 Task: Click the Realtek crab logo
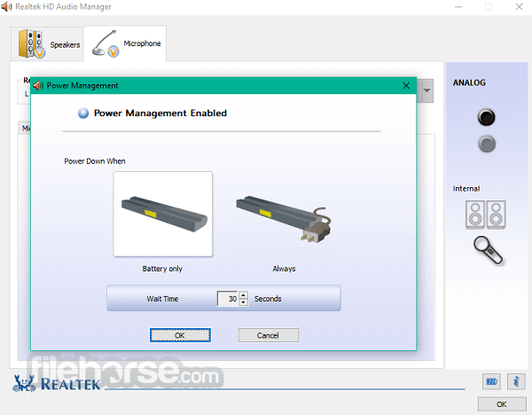(x=24, y=384)
